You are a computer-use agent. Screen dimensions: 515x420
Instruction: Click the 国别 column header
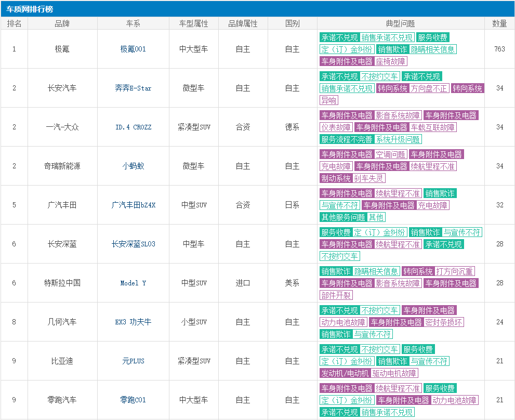pos(292,24)
